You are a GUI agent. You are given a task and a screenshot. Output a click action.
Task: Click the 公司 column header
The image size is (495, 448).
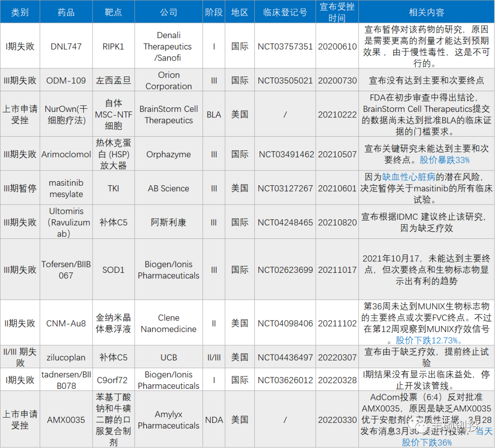[x=169, y=12]
